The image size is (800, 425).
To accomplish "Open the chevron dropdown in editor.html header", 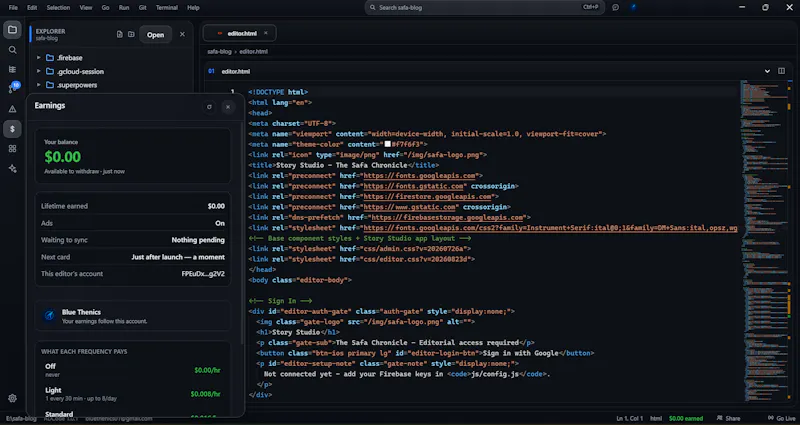I will coord(767,71).
